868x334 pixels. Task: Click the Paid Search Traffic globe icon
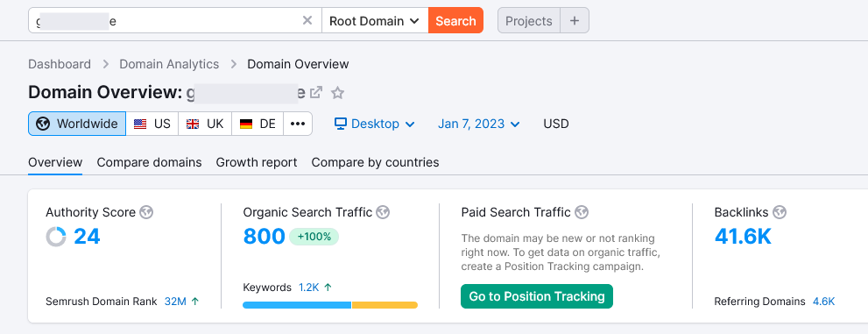point(582,212)
